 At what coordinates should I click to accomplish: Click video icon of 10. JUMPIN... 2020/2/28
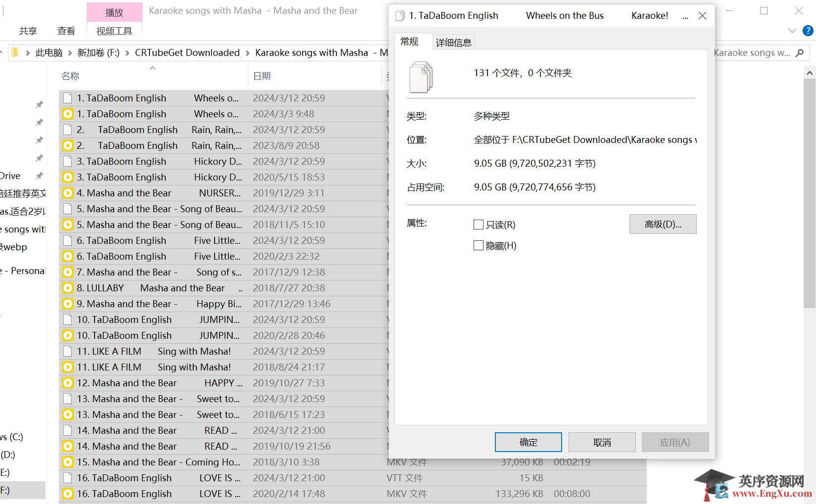(x=68, y=335)
